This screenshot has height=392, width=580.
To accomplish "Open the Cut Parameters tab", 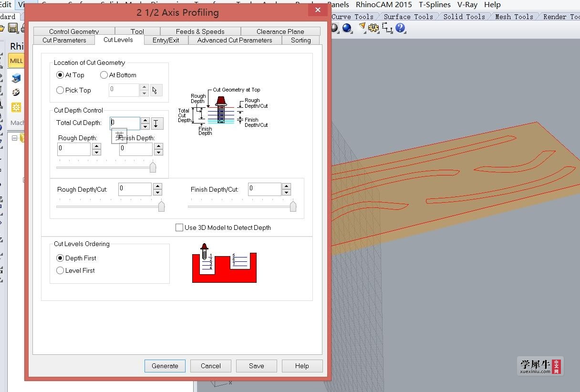I will 64,40.
